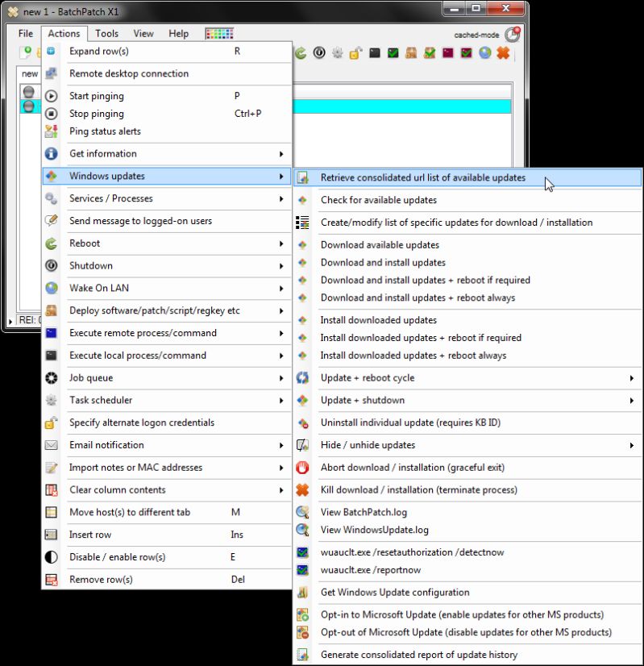Click the Ping status alerts icon

[52, 131]
